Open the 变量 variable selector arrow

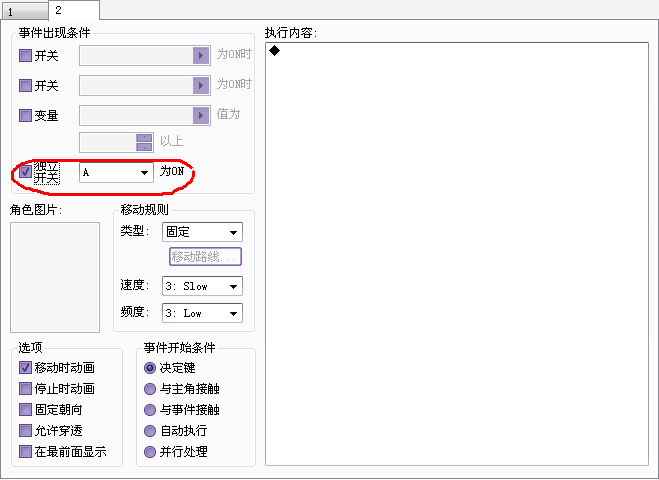click(x=201, y=115)
